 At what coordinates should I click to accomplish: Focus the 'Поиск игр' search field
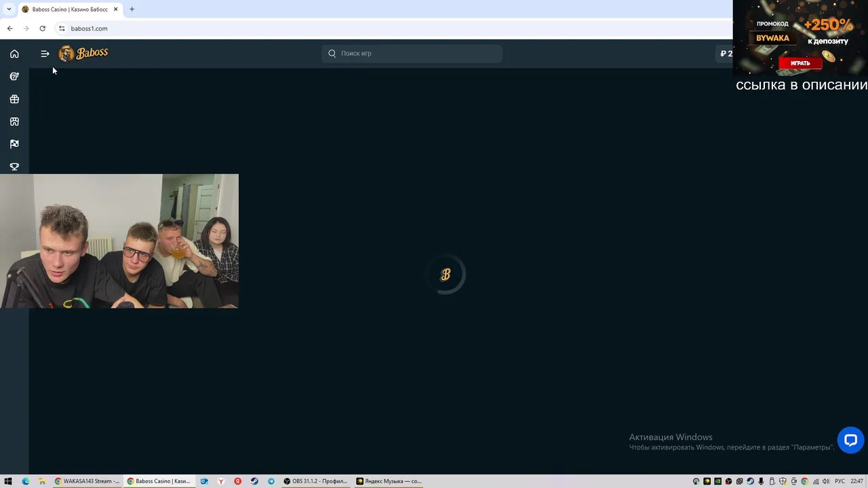coord(412,54)
